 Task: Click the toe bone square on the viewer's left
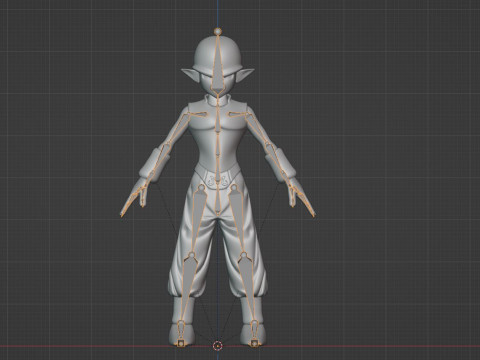click(181, 343)
